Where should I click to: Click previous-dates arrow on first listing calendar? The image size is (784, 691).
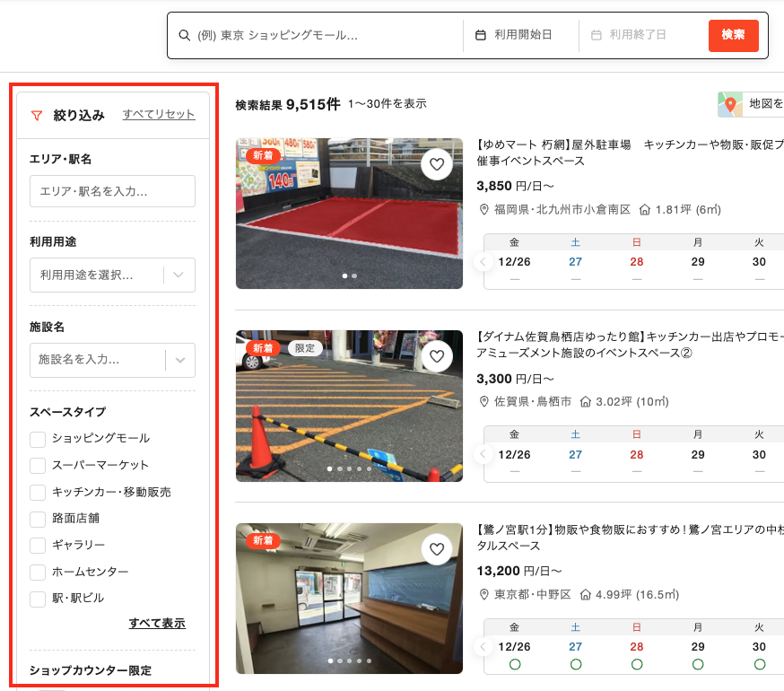coord(483,262)
